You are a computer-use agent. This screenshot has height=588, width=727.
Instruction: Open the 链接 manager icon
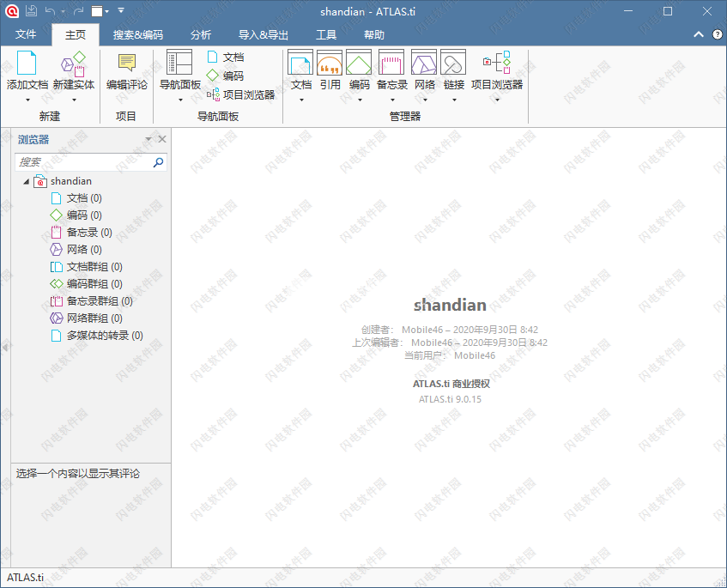click(453, 62)
